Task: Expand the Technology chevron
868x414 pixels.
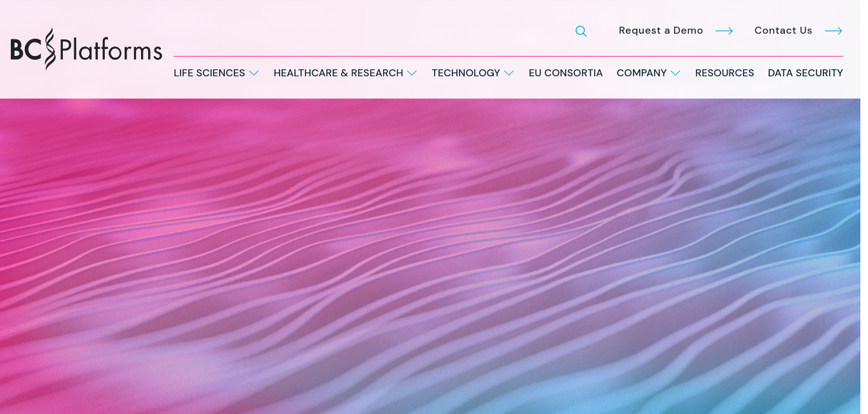Action: click(509, 74)
